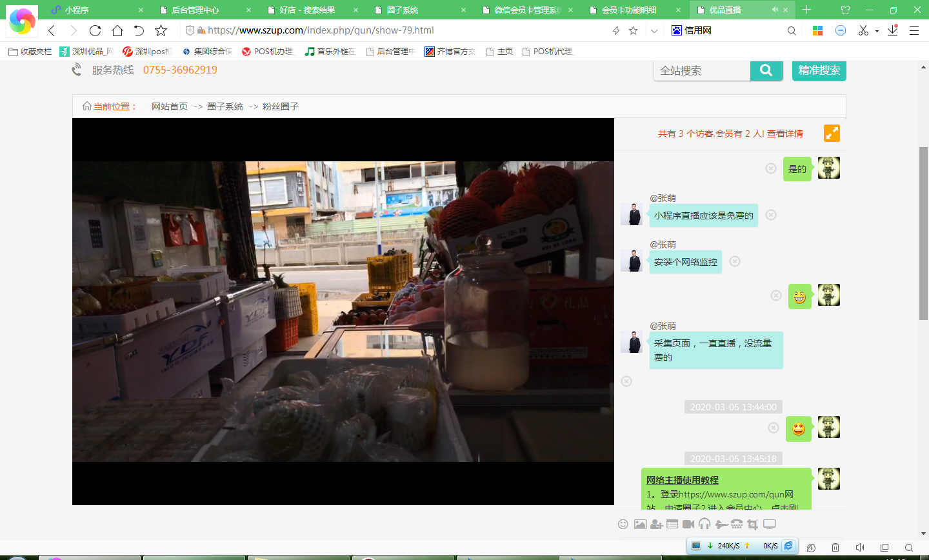
Task: Switch to the 会员卡功能明细 tab
Action: [x=629, y=10]
